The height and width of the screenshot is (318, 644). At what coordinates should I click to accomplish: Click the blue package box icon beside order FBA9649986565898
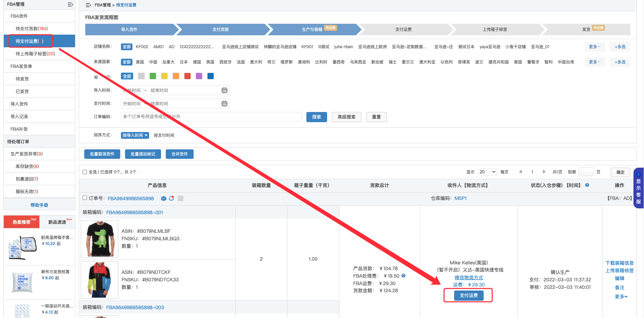coord(164,199)
